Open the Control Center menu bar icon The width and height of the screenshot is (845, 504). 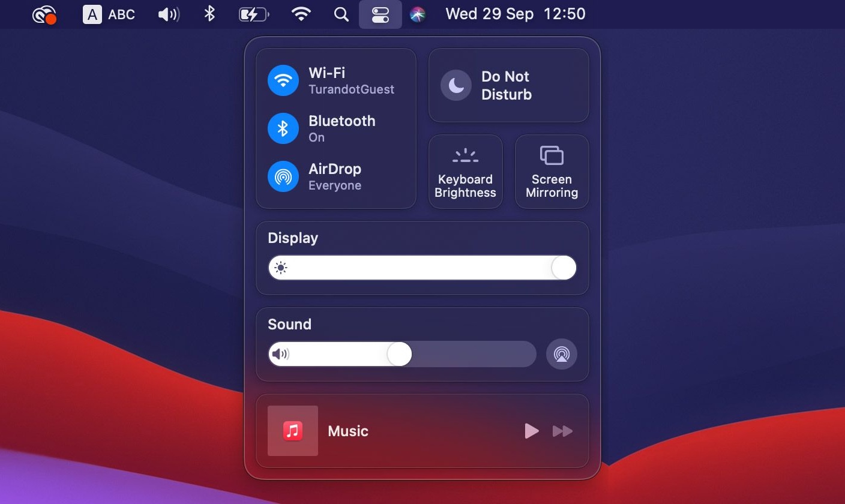click(380, 14)
